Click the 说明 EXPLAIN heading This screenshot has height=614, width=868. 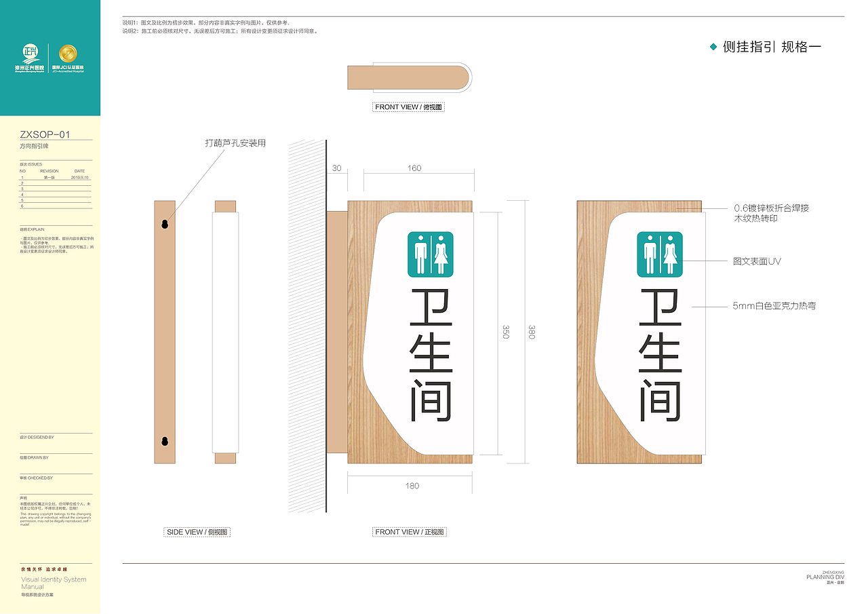(x=32, y=230)
